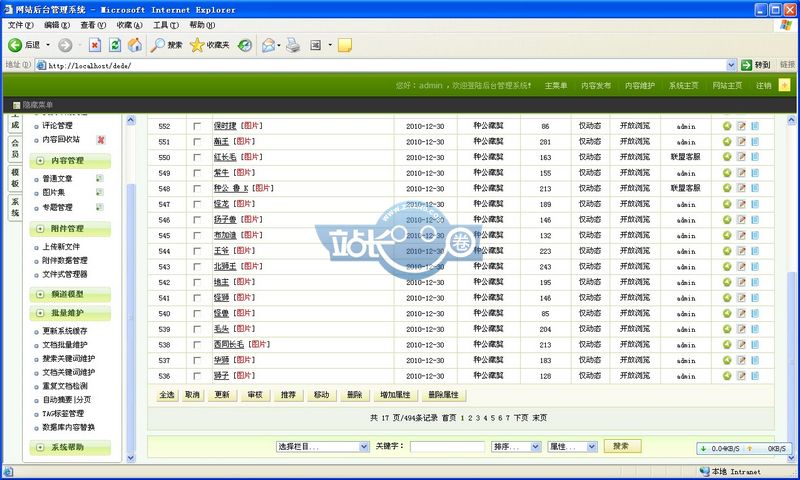Click the IE Refresh button
The width and height of the screenshot is (800, 480).
click(x=115, y=45)
